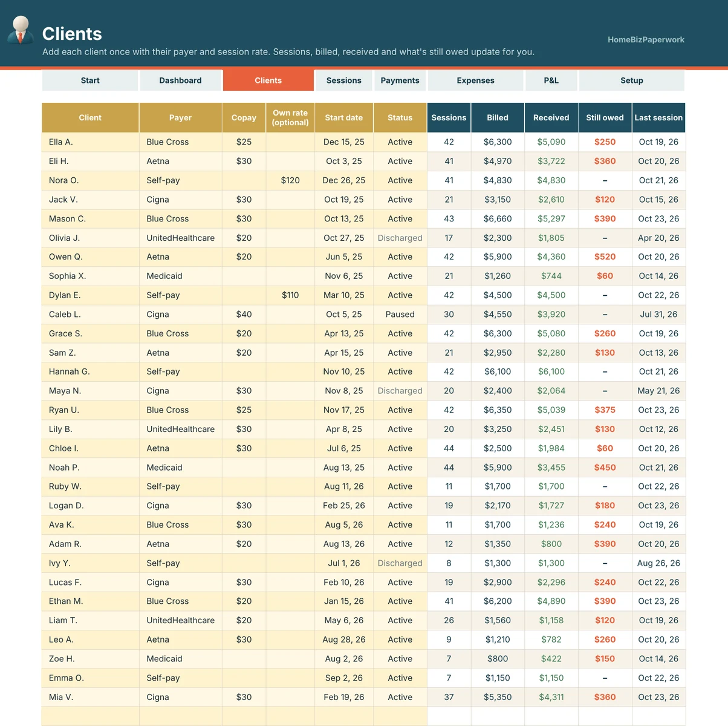Select Sam Z.'s last session Oct 13, 26
The height and width of the screenshot is (726, 728).
pos(658,353)
